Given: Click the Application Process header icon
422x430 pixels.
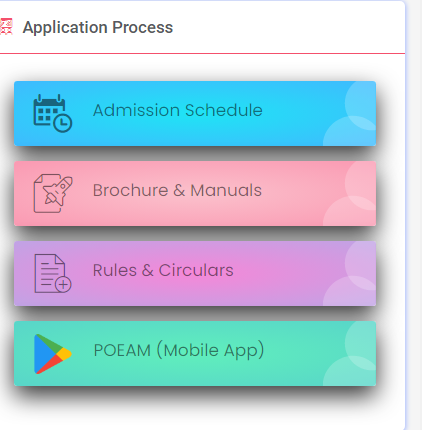Looking at the screenshot, I should [x=6, y=27].
